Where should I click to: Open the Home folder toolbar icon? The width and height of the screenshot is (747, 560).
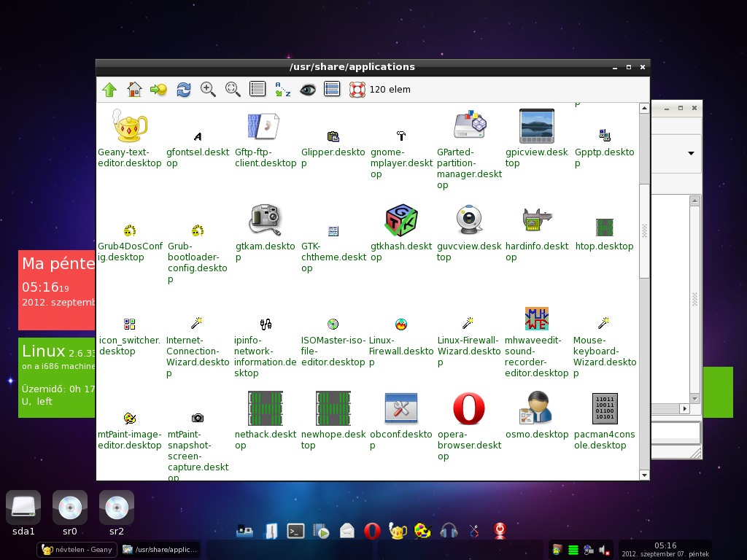[134, 90]
